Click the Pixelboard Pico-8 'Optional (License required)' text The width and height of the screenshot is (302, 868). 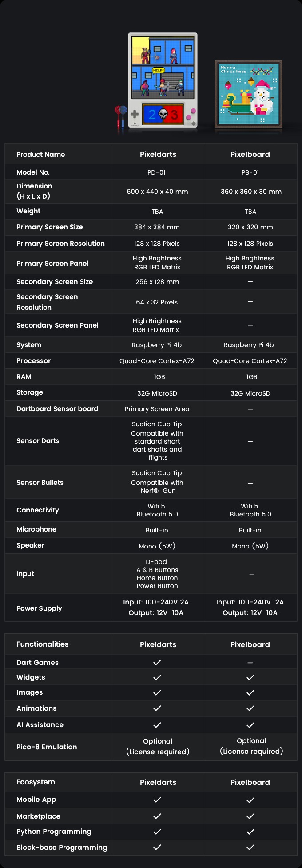(251, 746)
